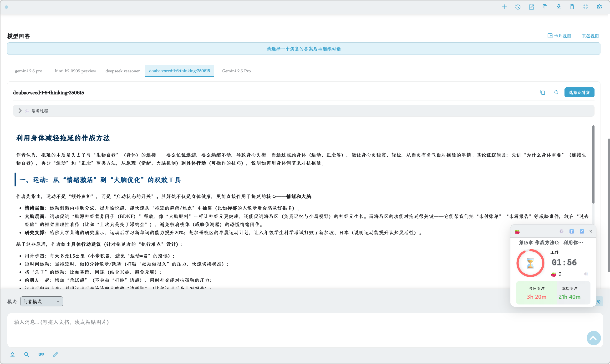Copy the doubao-seed answer with copy icon
The height and width of the screenshot is (364, 610).
click(x=543, y=92)
